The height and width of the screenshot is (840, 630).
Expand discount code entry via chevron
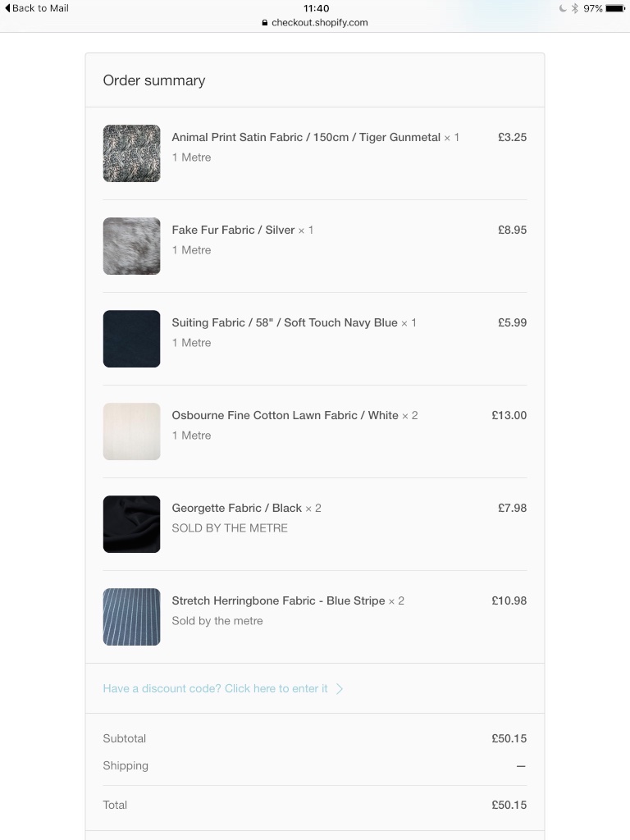tap(340, 688)
